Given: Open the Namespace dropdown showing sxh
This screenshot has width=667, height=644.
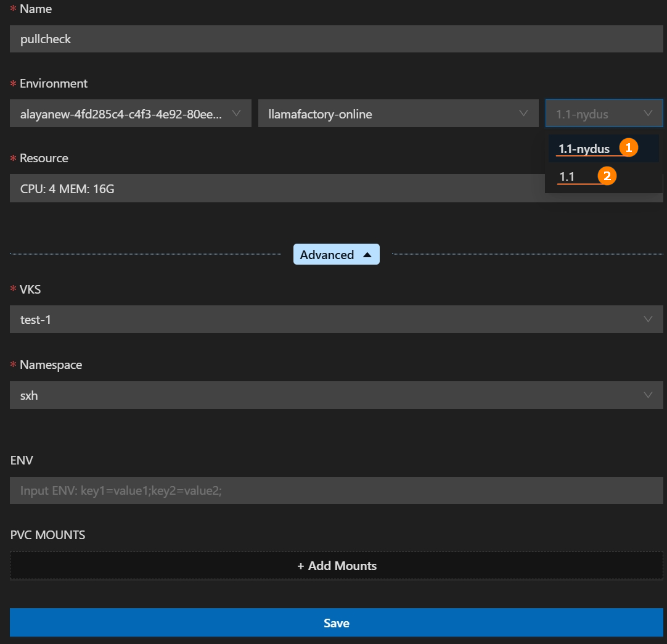Looking at the screenshot, I should pyautogui.click(x=336, y=395).
